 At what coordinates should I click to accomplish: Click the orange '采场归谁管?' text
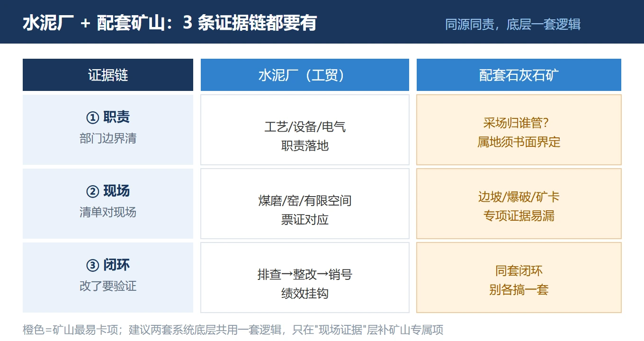(x=516, y=123)
